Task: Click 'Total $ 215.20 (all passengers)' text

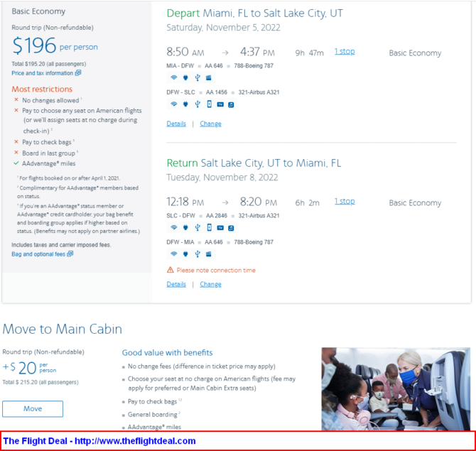Action: 40,382
